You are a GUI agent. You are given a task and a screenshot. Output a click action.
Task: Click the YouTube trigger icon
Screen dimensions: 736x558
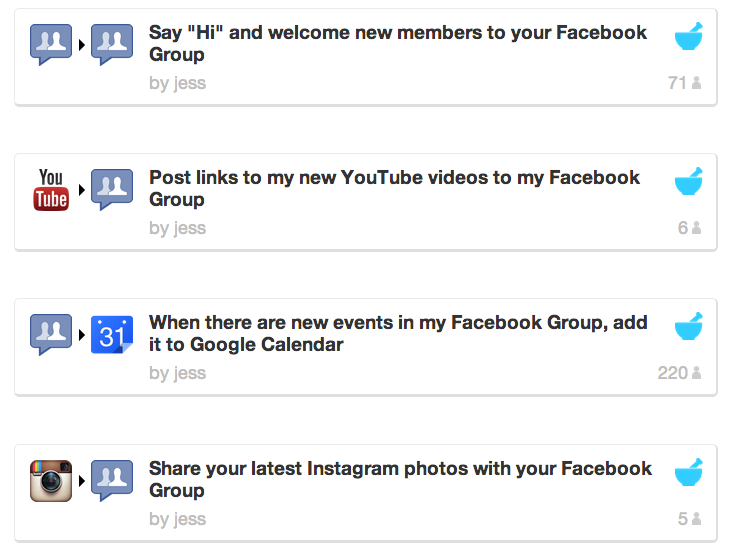click(x=51, y=189)
